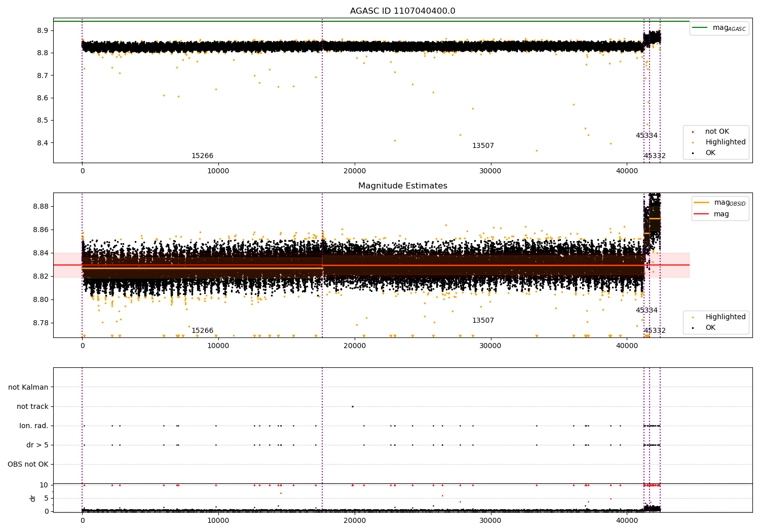Click the '8.6' y-axis tick label
The width and height of the screenshot is (760, 532).
click(43, 98)
